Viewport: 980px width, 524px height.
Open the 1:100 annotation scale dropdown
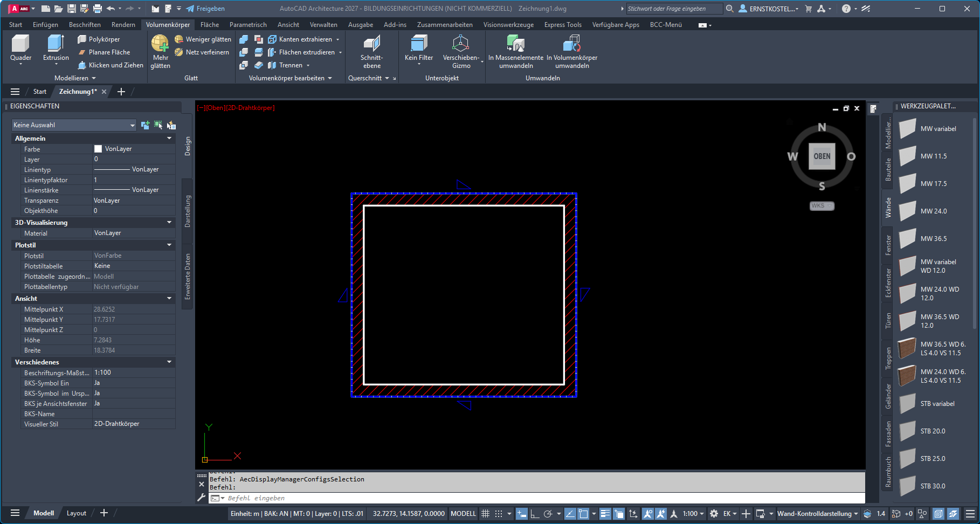click(x=693, y=514)
